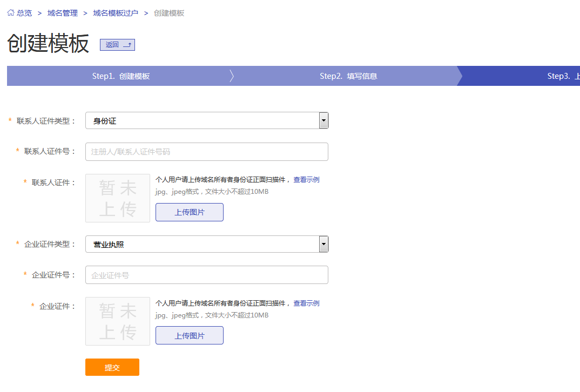Screen dimensions: 580x392
Task: Click into the 企业证件号 text field
Action: (x=207, y=275)
